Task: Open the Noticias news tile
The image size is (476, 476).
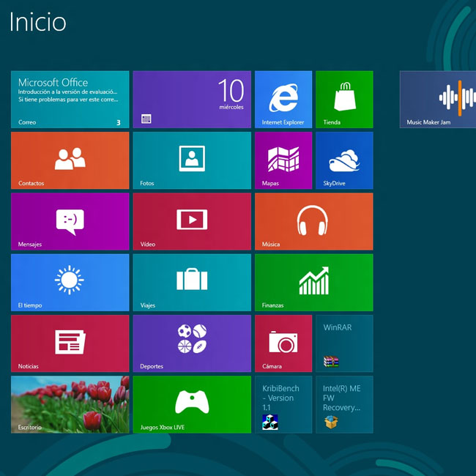Action: click(x=70, y=343)
